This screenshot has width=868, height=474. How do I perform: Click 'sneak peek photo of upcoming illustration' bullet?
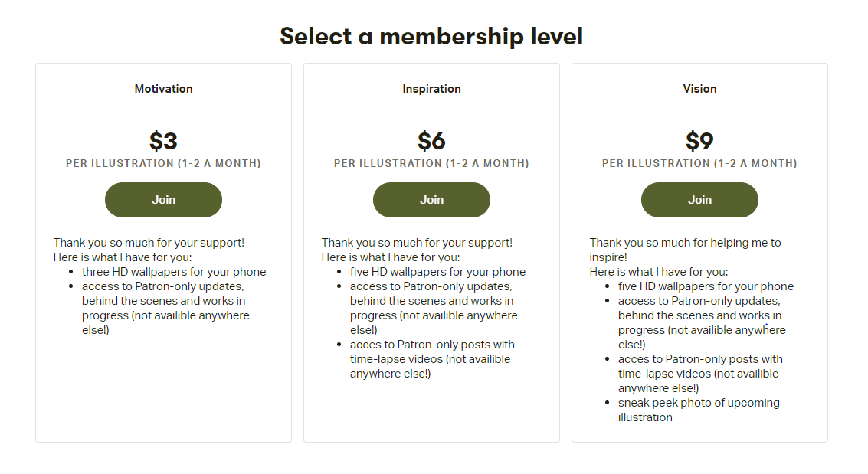tap(699, 410)
